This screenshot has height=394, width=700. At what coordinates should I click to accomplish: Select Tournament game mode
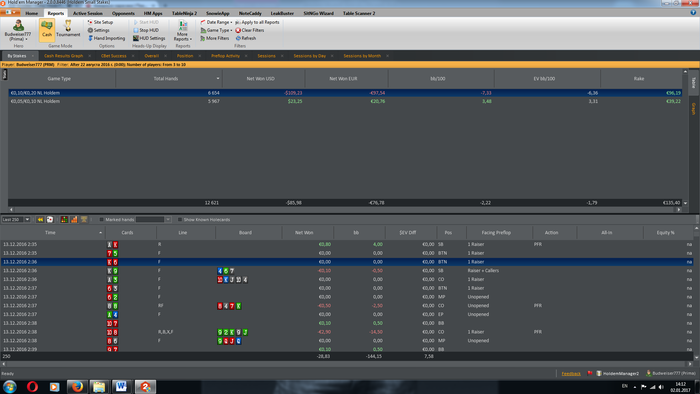pyautogui.click(x=68, y=29)
